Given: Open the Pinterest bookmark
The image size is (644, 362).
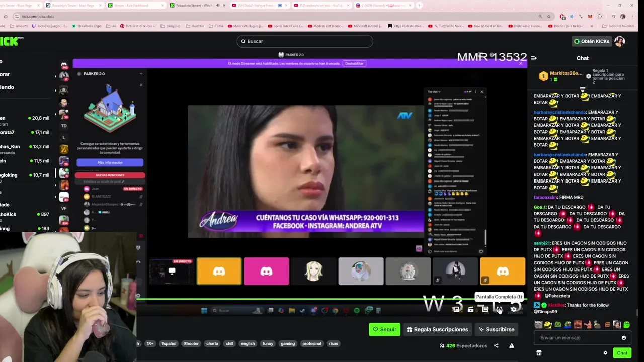Looking at the screenshot, I should [138, 26].
